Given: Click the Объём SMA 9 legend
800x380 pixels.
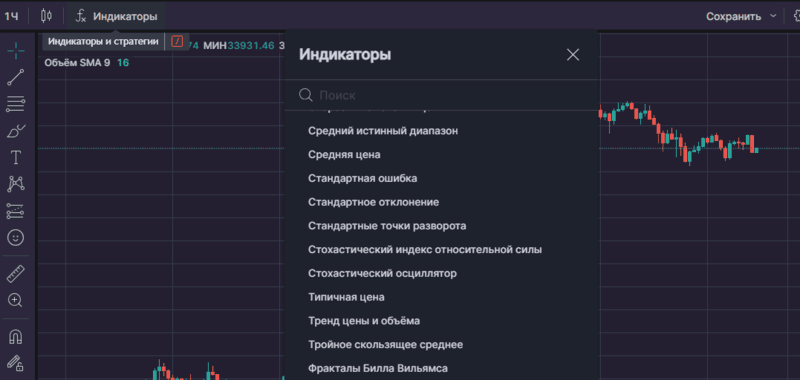Looking at the screenshot, I should (x=77, y=63).
